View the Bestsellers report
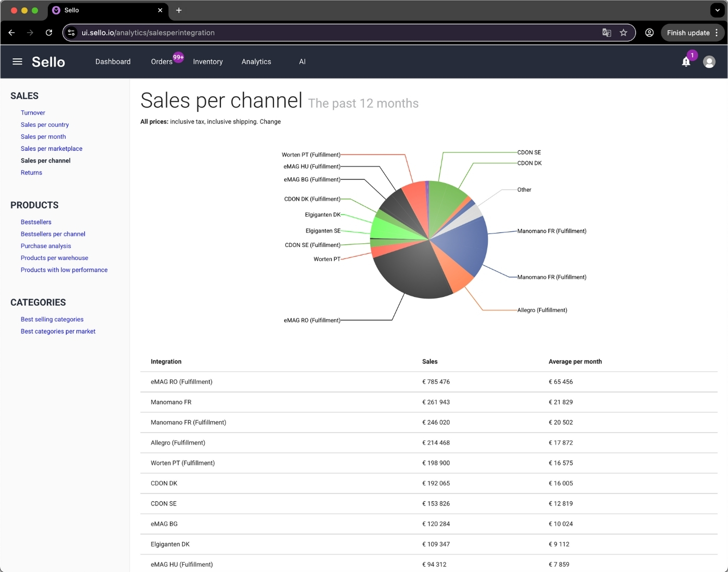 pyautogui.click(x=35, y=222)
